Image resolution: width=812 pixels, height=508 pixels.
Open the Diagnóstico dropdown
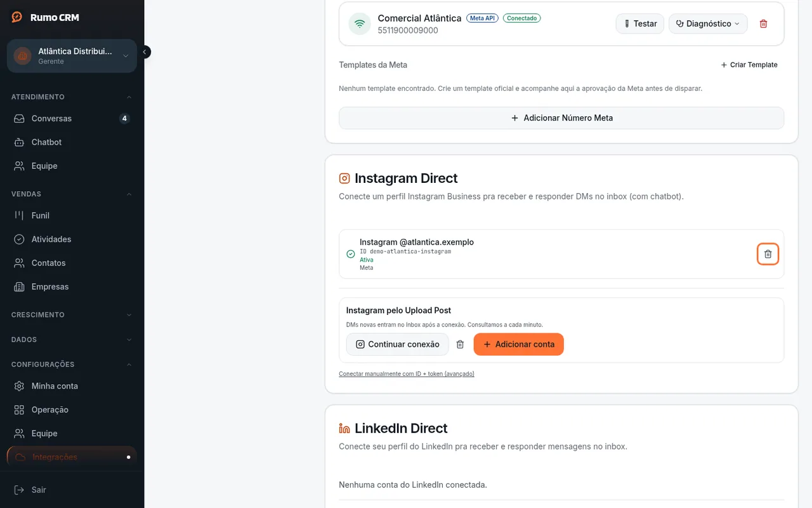[x=708, y=23]
